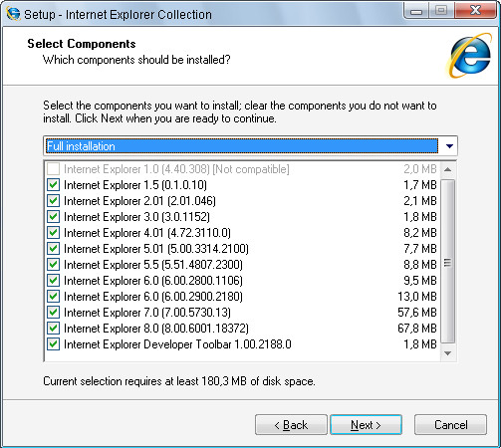
Task: Click the '13,0 MB' size value
Action: tap(417, 297)
